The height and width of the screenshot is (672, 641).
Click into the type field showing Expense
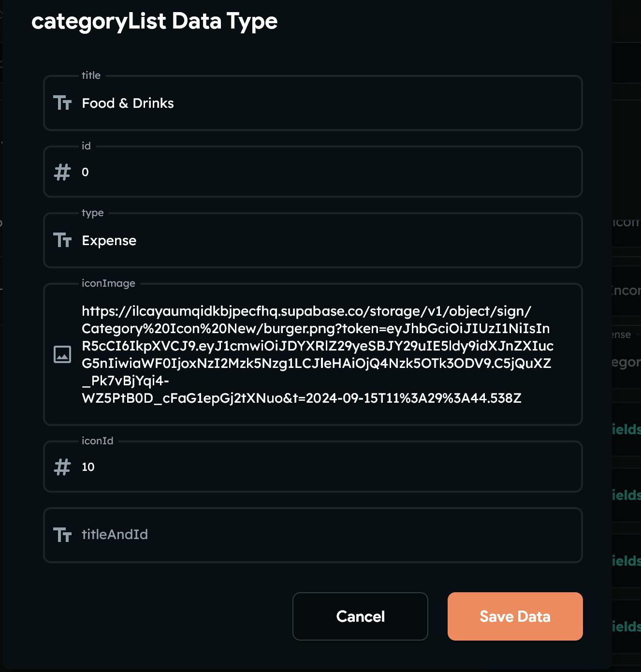(329, 240)
